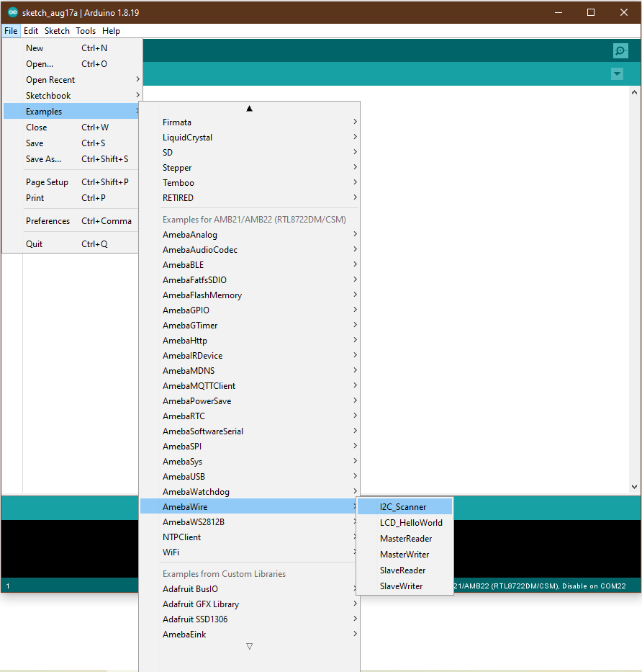Screen dimensions: 642x672
Task: Load the MasterReader example sketch
Action: click(x=404, y=539)
